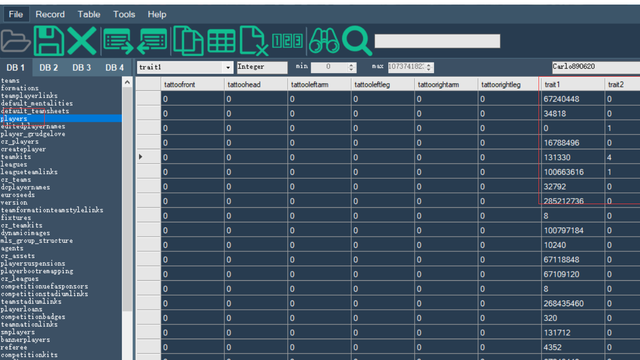640x360 pixels.
Task: Click the trait1 column header
Action: click(x=572, y=84)
